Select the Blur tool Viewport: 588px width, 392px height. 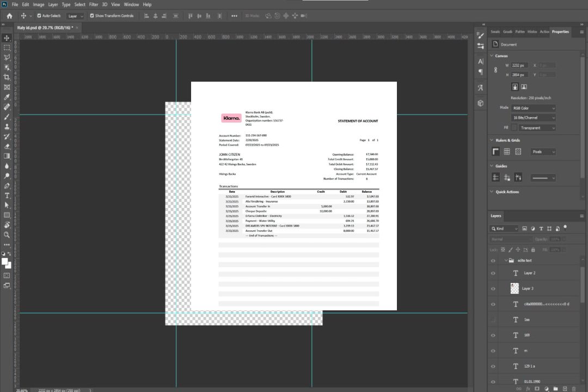(7, 166)
